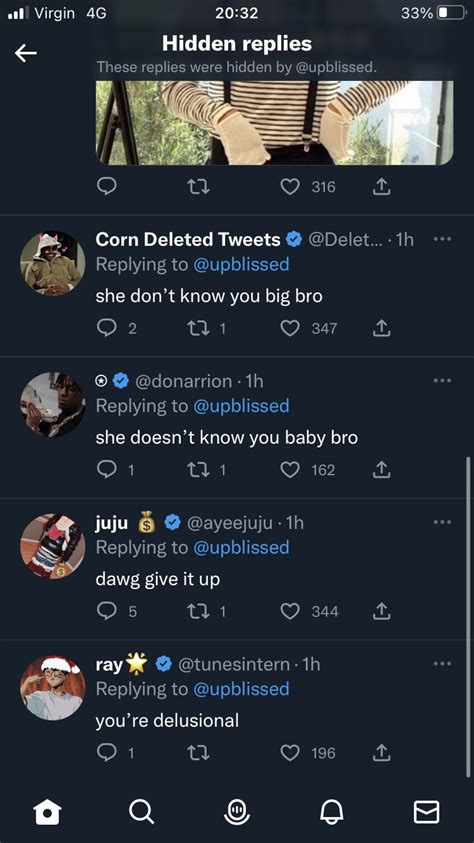The height and width of the screenshot is (843, 474).
Task: Open Messages envelope tab
Action: coord(426,811)
